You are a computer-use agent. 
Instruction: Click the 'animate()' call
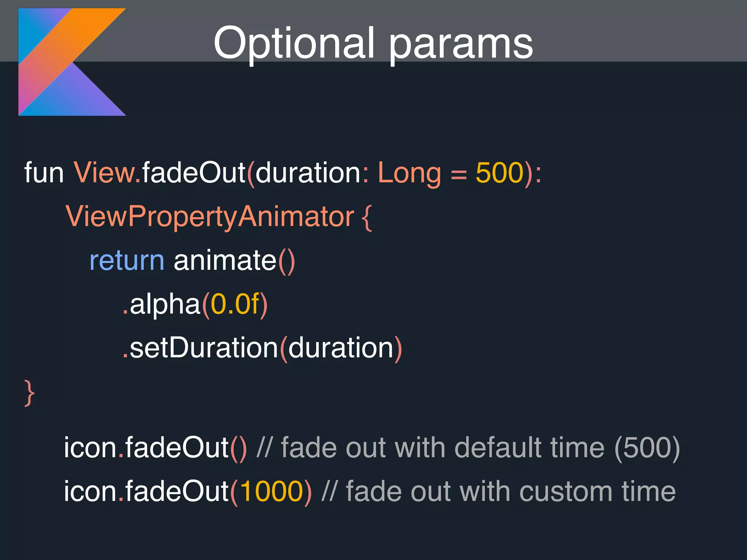pyautogui.click(x=234, y=261)
